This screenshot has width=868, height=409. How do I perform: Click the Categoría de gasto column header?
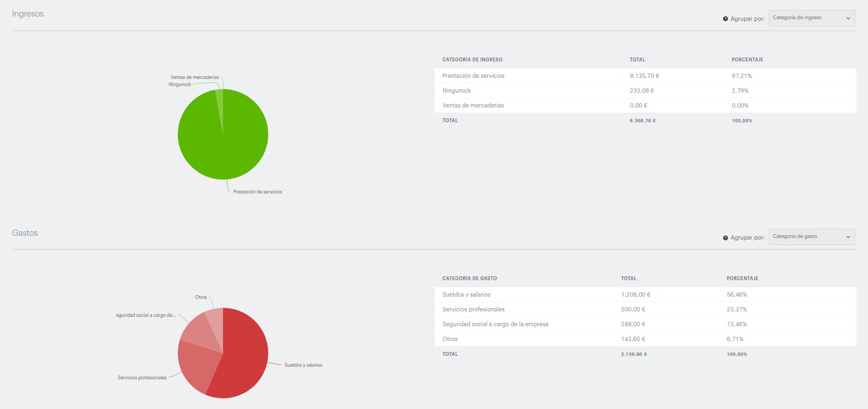[x=470, y=279]
